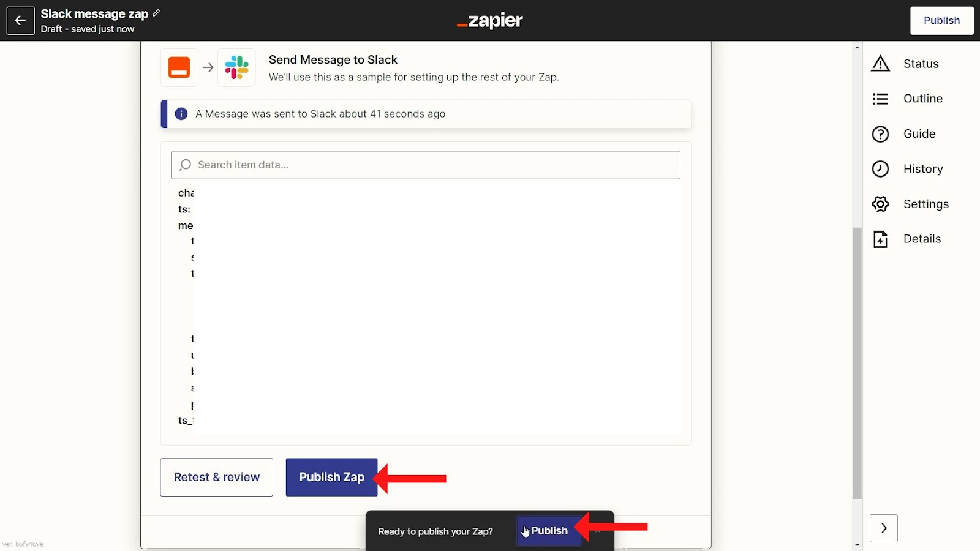
Task: Click the Outline list icon
Action: (880, 99)
